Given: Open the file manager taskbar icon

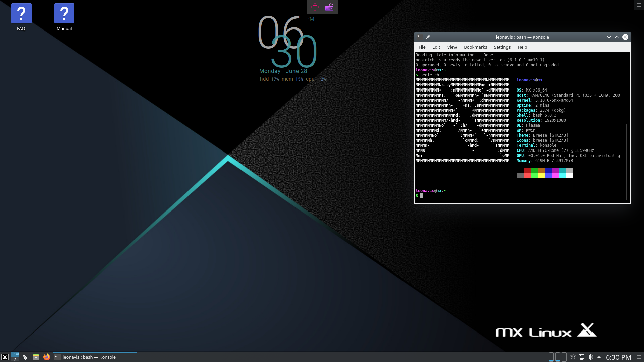Looking at the screenshot, I should (x=36, y=357).
